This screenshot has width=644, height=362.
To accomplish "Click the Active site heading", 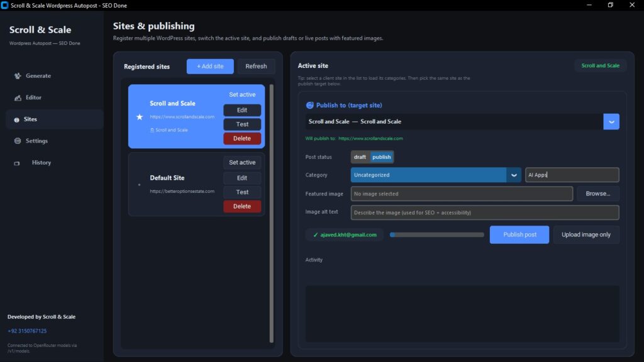I will point(313,65).
